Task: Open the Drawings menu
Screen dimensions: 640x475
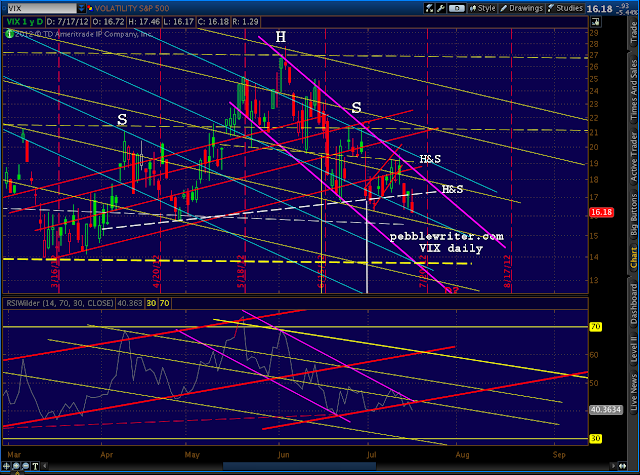Action: pyautogui.click(x=522, y=8)
